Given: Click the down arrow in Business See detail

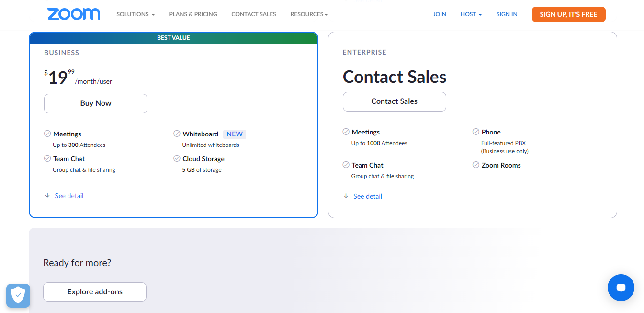Looking at the screenshot, I should coord(47,195).
